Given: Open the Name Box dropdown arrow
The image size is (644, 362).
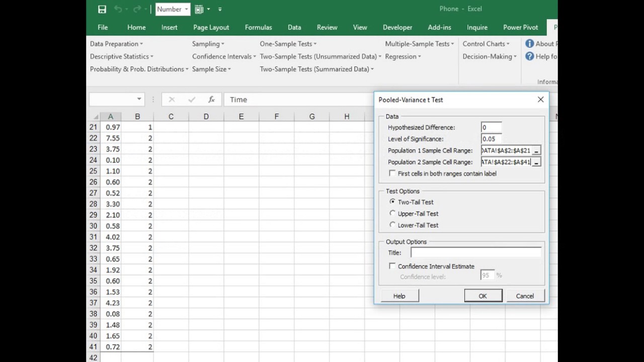Looking at the screenshot, I should coord(139,100).
